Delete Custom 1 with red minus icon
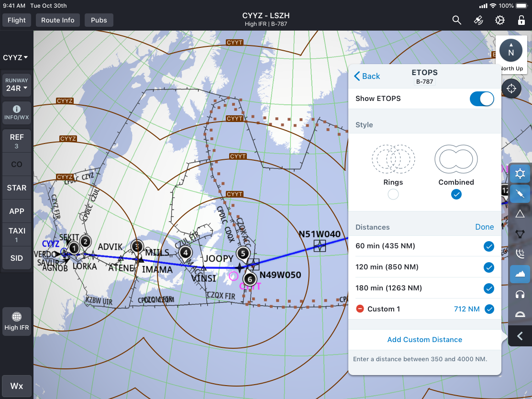Screen dimensions: 532x399 [x=360, y=309]
